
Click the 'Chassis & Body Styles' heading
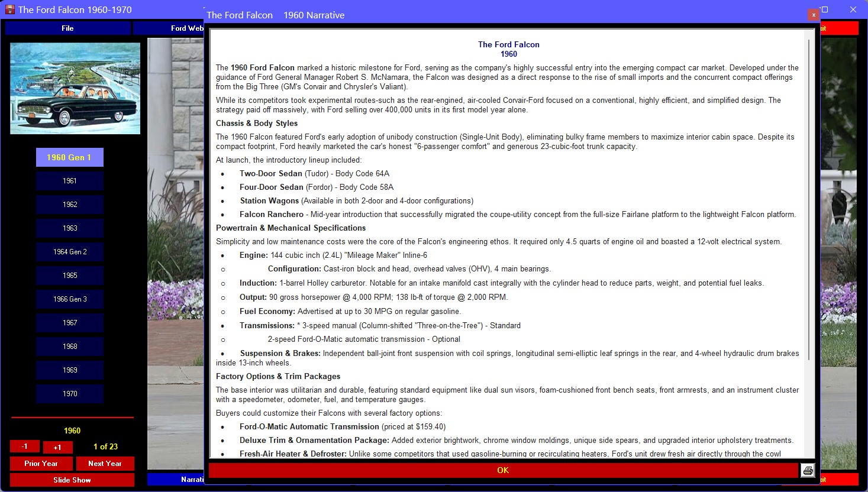(257, 123)
